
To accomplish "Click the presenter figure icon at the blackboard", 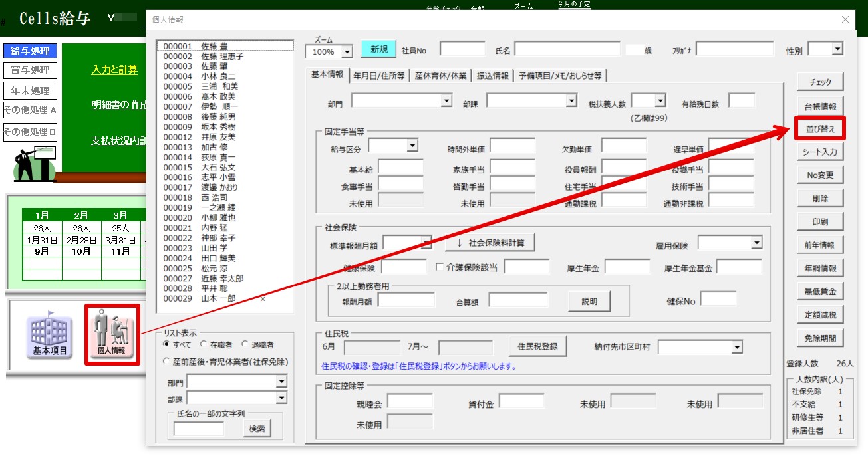I will click(x=33, y=164).
